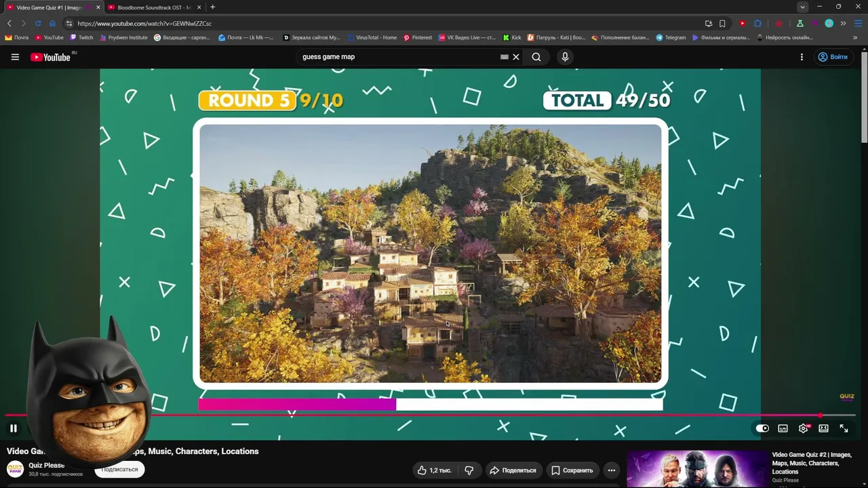Open the YouTube three-dot settings menu
Screen dimensions: 868x488
click(802, 57)
